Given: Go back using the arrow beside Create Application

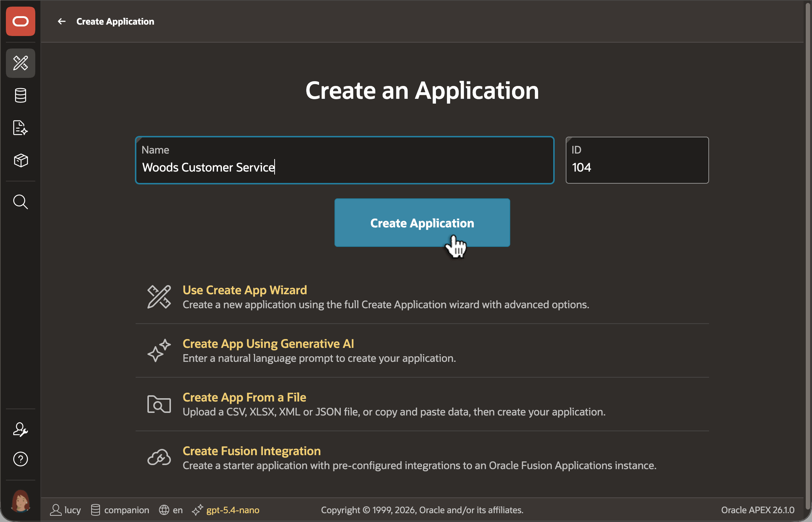Looking at the screenshot, I should click(62, 21).
